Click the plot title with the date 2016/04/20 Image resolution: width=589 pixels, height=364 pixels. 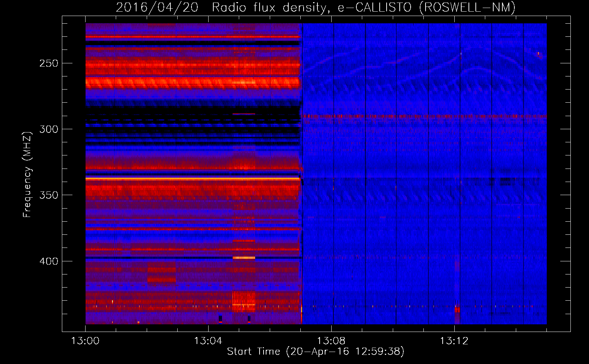coord(316,7)
